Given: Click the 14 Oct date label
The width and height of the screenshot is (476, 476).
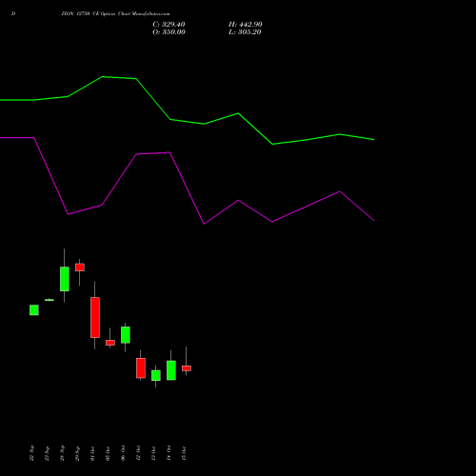Looking at the screenshot, I should [x=169, y=453].
